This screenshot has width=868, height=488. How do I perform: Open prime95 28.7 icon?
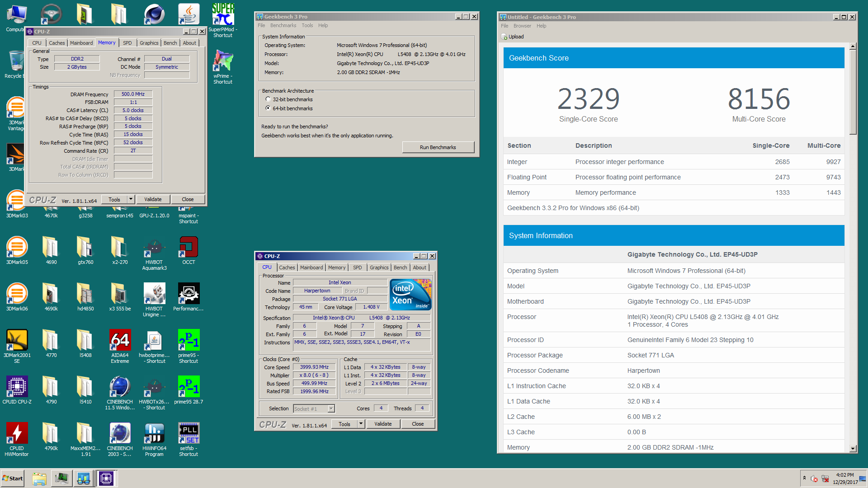(189, 387)
